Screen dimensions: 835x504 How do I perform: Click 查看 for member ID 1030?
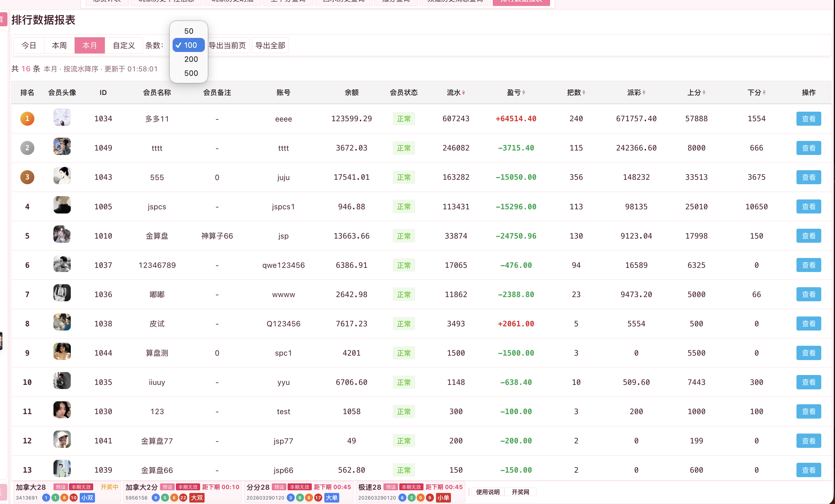808,411
